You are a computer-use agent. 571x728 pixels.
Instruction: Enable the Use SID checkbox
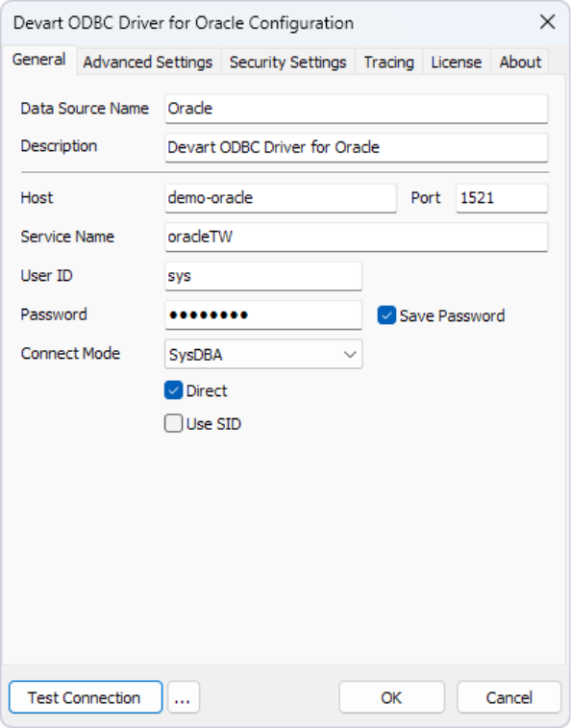coord(173,423)
